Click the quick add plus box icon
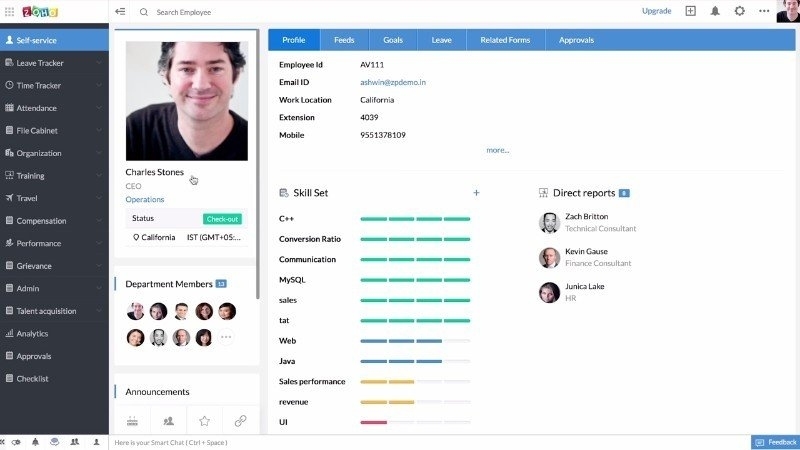The image size is (800, 450). click(690, 11)
